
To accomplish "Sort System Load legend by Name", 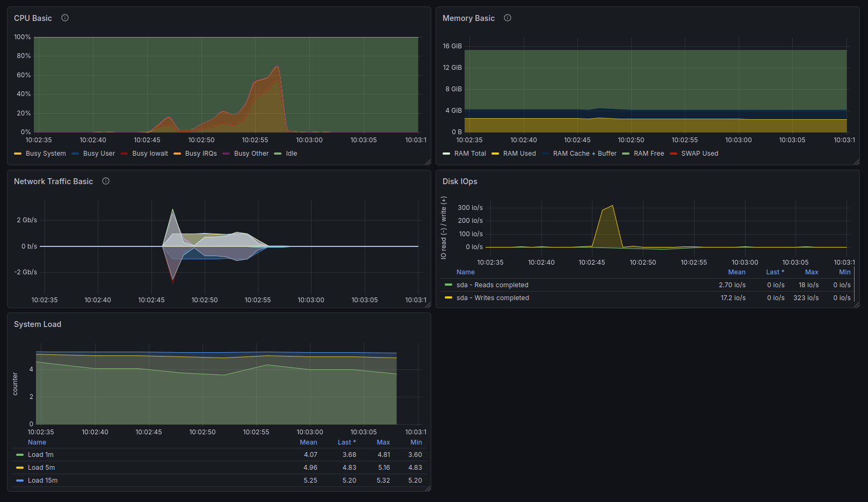I will coord(37,442).
